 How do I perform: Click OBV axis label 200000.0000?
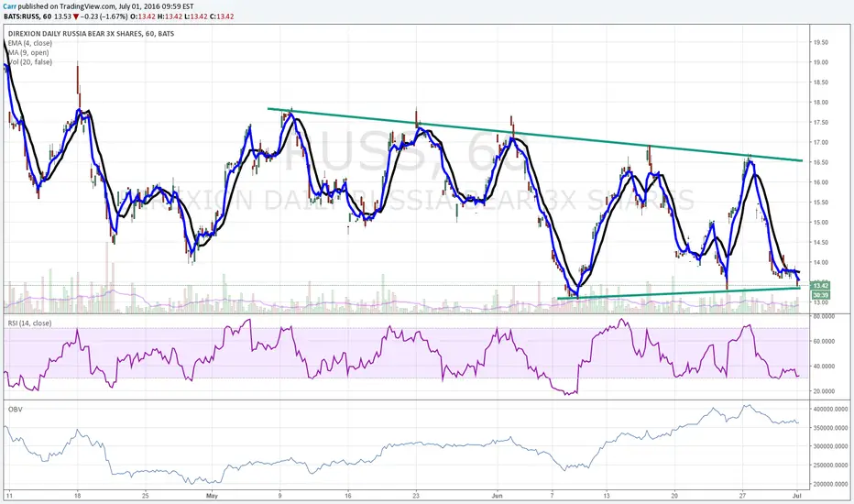click(x=830, y=484)
